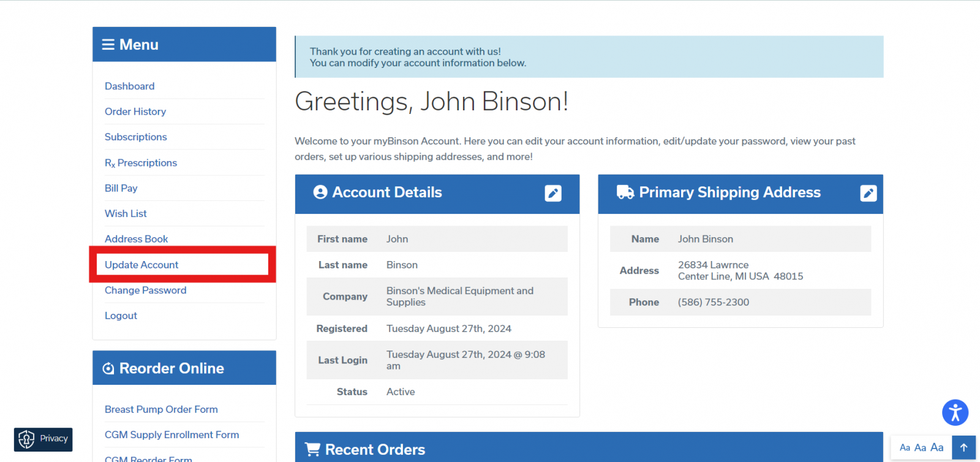Click the Primary Shipping Address heading text
Screen dimensions: 980x462
(x=729, y=192)
